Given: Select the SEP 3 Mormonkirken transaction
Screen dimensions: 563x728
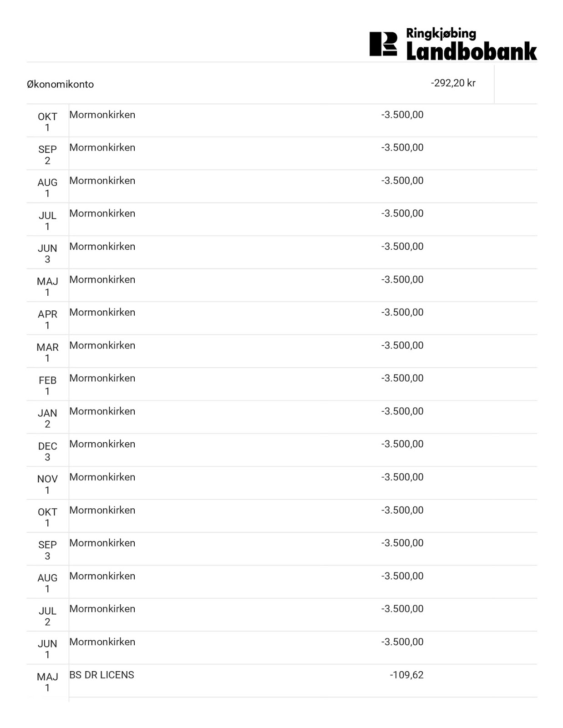Looking at the screenshot, I should [102, 543].
